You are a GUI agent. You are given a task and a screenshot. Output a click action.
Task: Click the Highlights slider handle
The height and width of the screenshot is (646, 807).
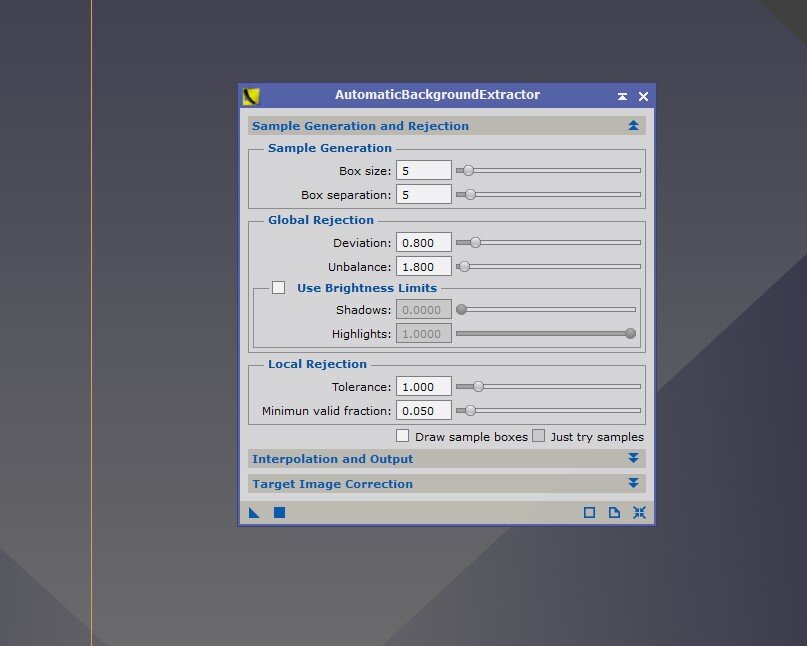(630, 334)
